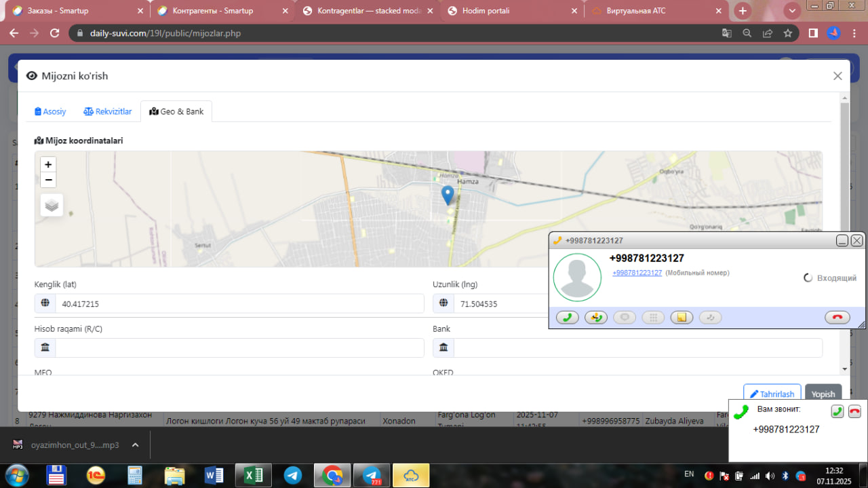Viewport: 868px width, 488px height.
Task: Open the yellow sticky note button in call window
Action: pyautogui.click(x=682, y=317)
